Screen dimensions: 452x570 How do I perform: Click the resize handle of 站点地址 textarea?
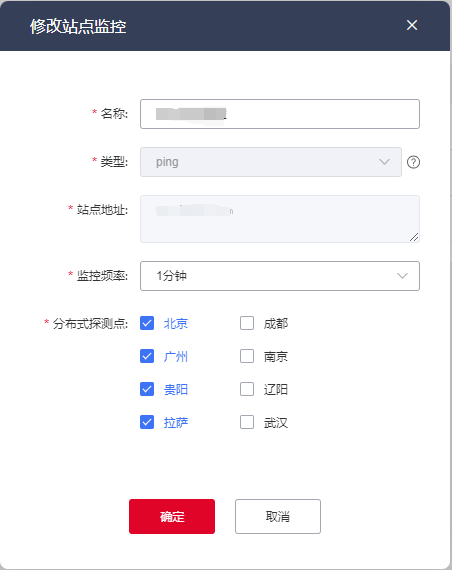(x=414, y=237)
